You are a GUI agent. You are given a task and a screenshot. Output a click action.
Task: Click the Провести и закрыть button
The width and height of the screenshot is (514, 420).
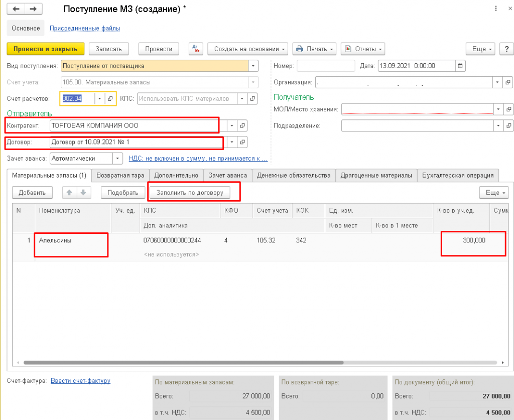click(45, 49)
